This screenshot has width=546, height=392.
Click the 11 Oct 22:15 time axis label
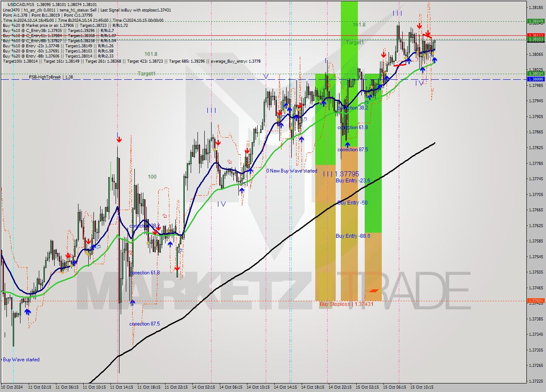(176, 387)
